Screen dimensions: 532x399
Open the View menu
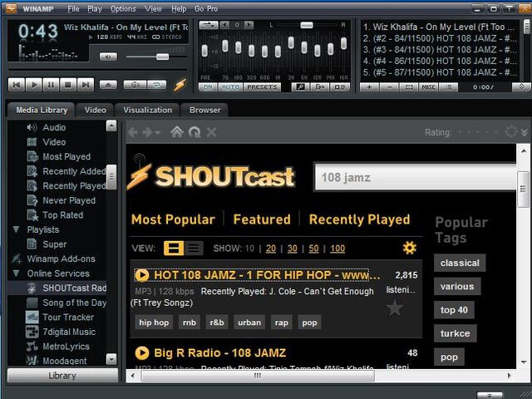pos(153,9)
